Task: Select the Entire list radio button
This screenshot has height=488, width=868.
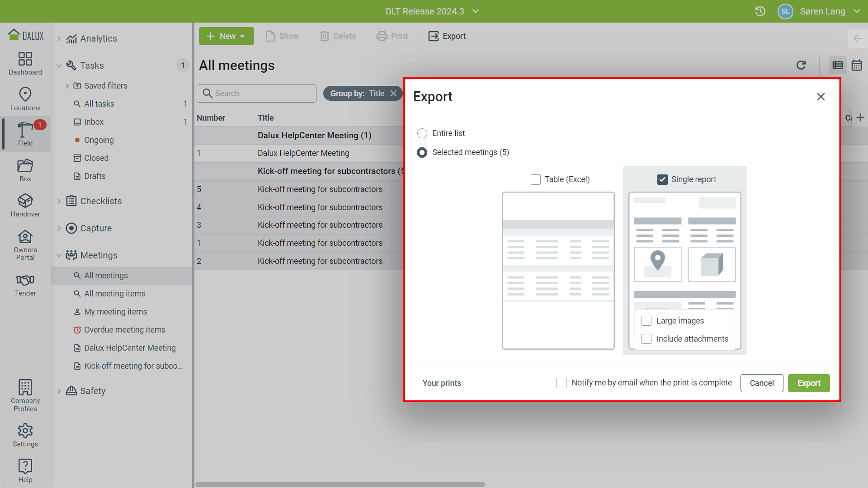Action: (x=422, y=133)
